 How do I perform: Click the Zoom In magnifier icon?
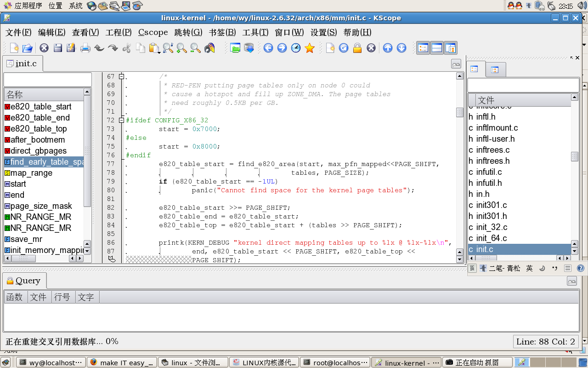click(182, 48)
